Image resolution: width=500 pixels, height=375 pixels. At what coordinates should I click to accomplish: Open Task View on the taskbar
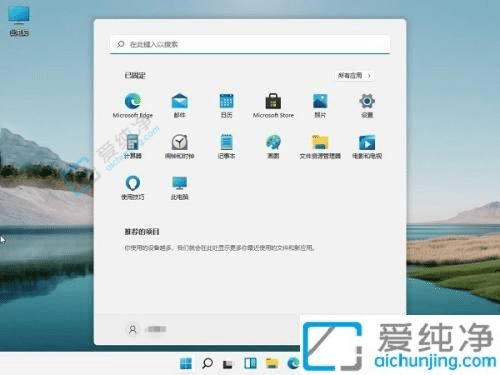(228, 364)
